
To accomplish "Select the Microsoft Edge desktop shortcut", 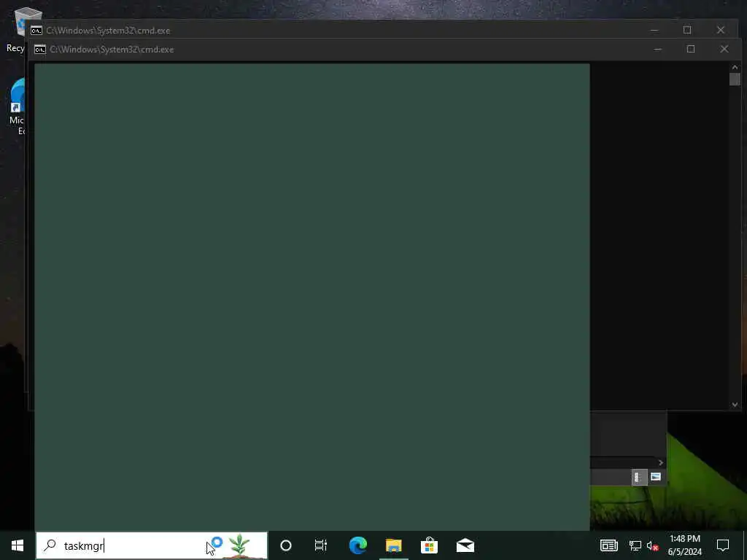I will click(18, 107).
